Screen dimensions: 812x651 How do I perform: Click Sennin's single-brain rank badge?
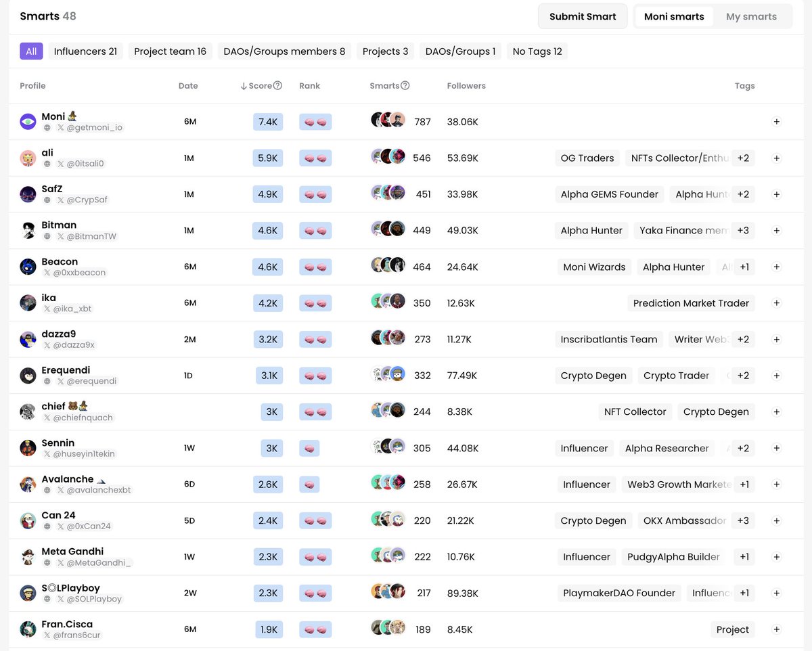(x=309, y=448)
